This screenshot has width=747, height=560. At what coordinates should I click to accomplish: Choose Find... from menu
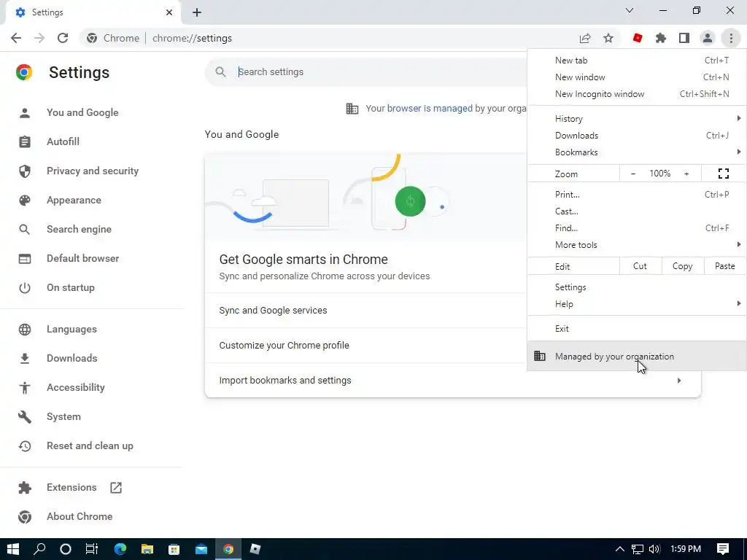point(637,228)
